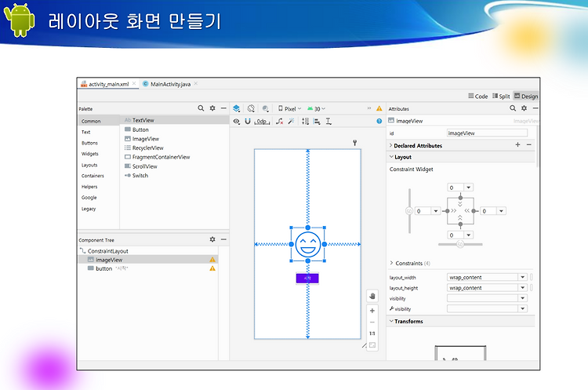Minimize the Palette panel

(223, 108)
